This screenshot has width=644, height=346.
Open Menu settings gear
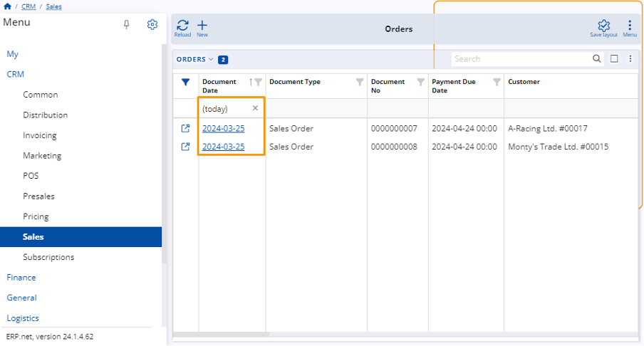[152, 24]
